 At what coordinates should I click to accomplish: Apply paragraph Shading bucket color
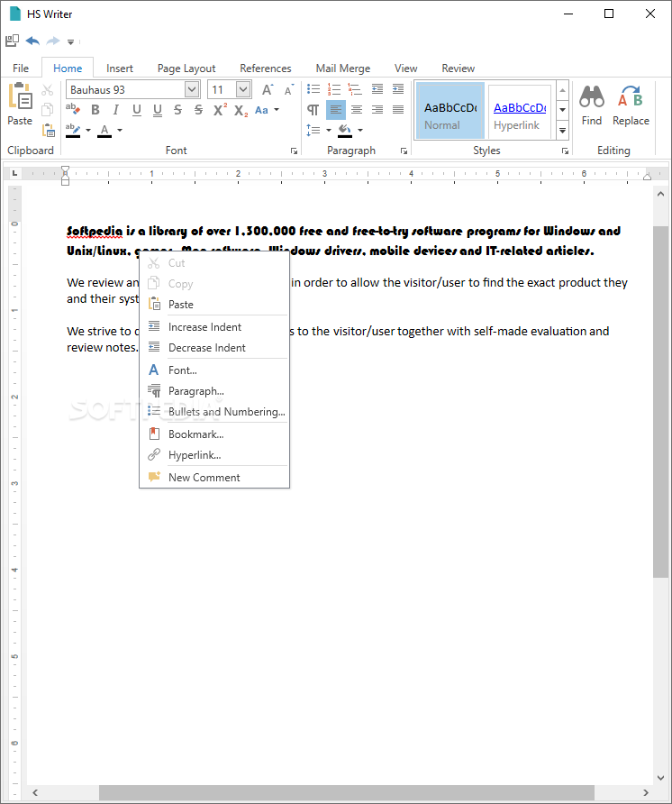[x=345, y=130]
